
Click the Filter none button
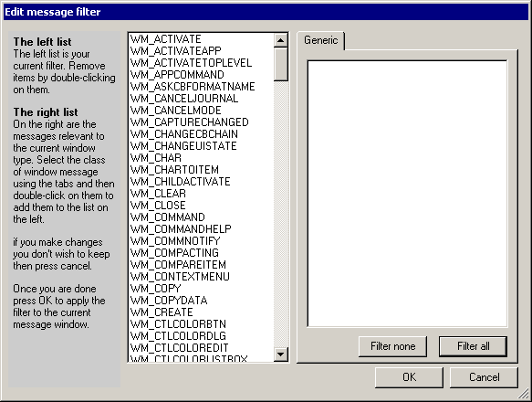pos(392,346)
